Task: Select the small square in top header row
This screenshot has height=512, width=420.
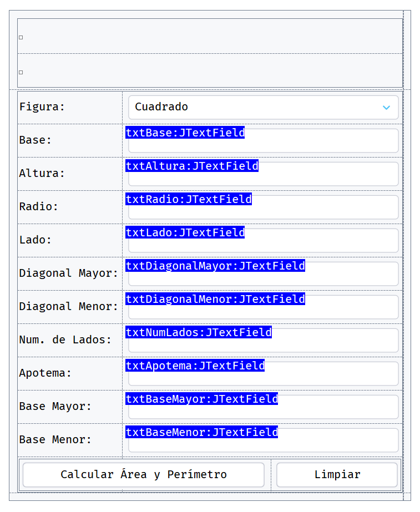Action: 21,38
